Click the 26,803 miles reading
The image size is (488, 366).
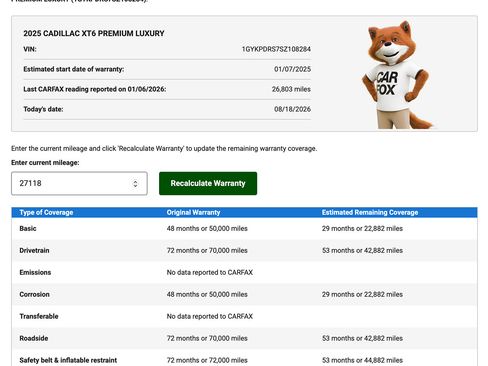[291, 89]
